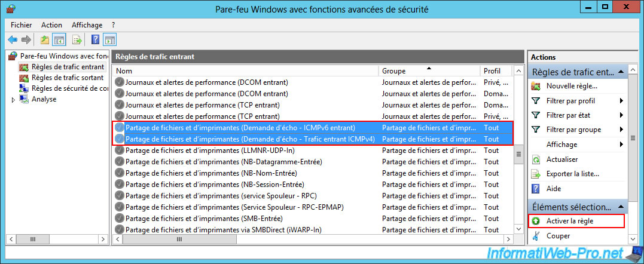Image resolution: width=644 pixels, height=264 pixels.
Task: Expand the Filtrer par groupe submenu
Action: click(622, 130)
